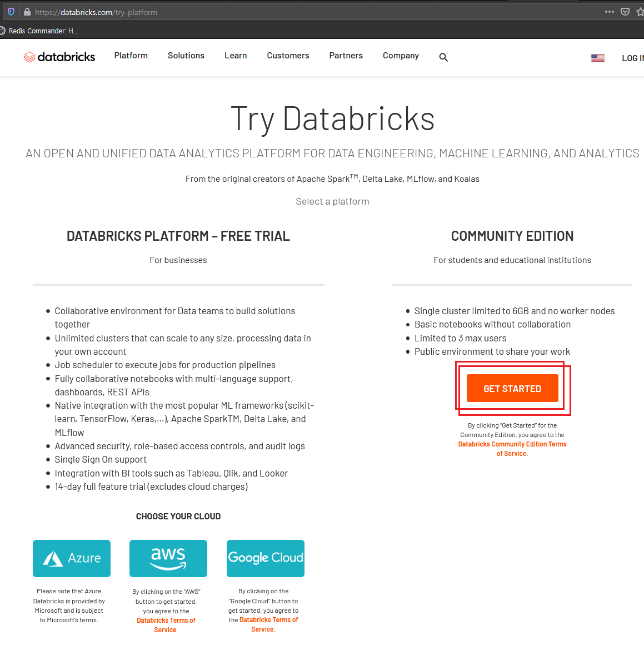
Task: Click the Firefox tracking protection shield icon
Action: (x=10, y=11)
